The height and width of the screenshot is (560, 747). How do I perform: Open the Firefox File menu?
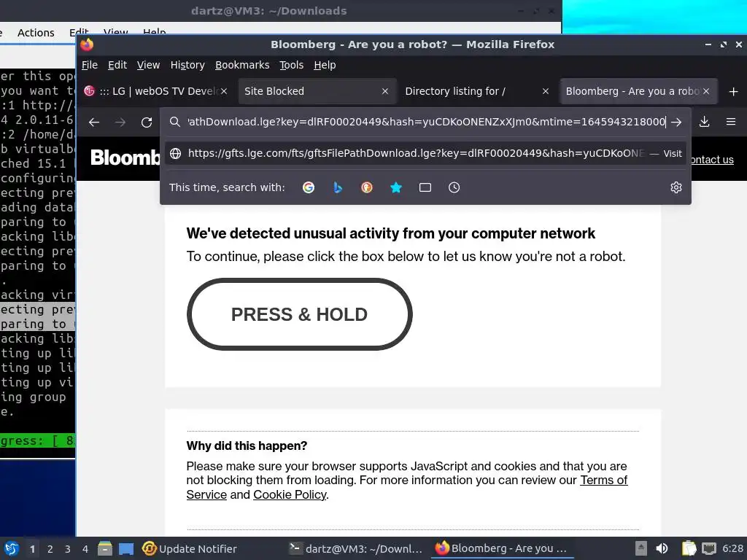[90, 65]
